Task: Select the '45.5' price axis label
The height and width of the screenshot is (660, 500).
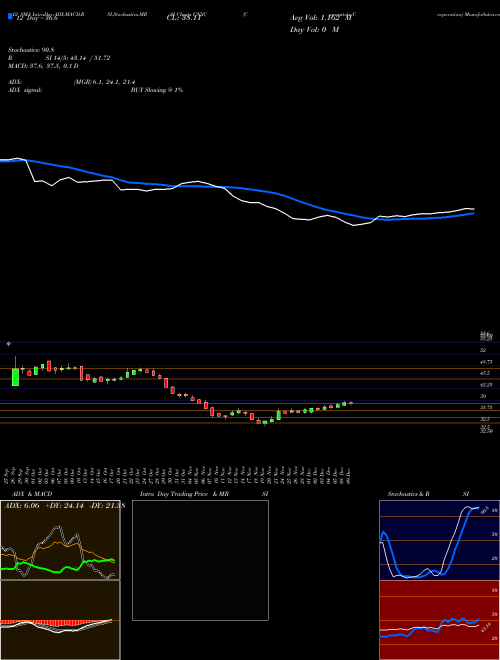Action: 485,373
